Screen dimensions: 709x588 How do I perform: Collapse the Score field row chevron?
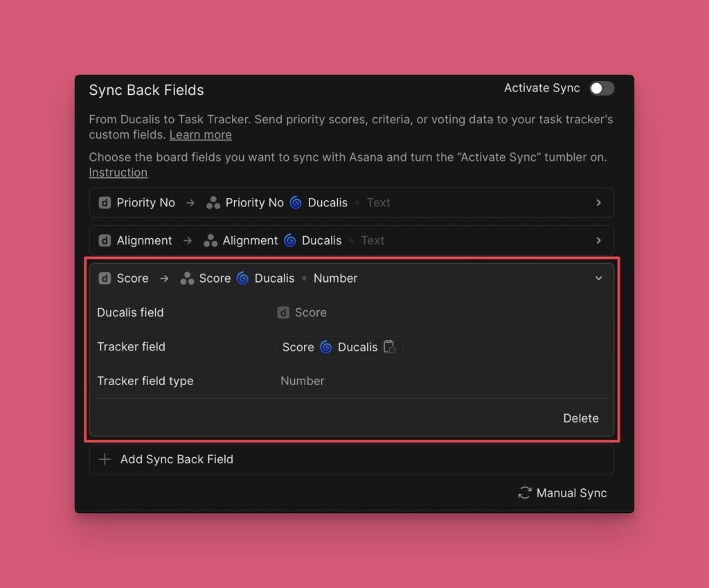tap(599, 278)
